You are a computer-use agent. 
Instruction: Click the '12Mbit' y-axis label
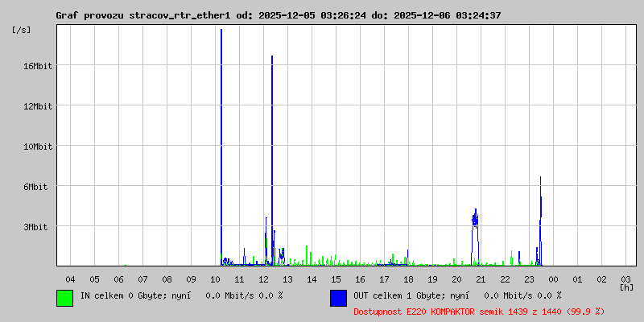click(38, 106)
